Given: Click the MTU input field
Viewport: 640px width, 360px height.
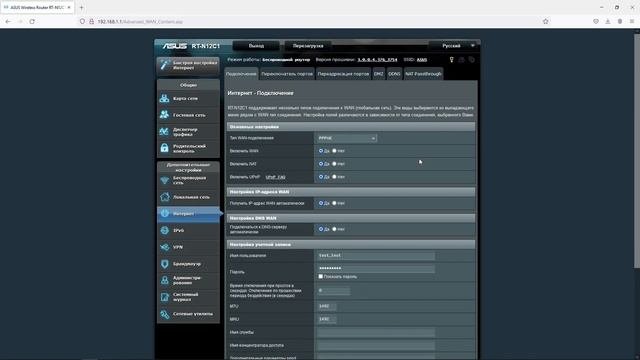Looking at the screenshot, I should [327, 306].
